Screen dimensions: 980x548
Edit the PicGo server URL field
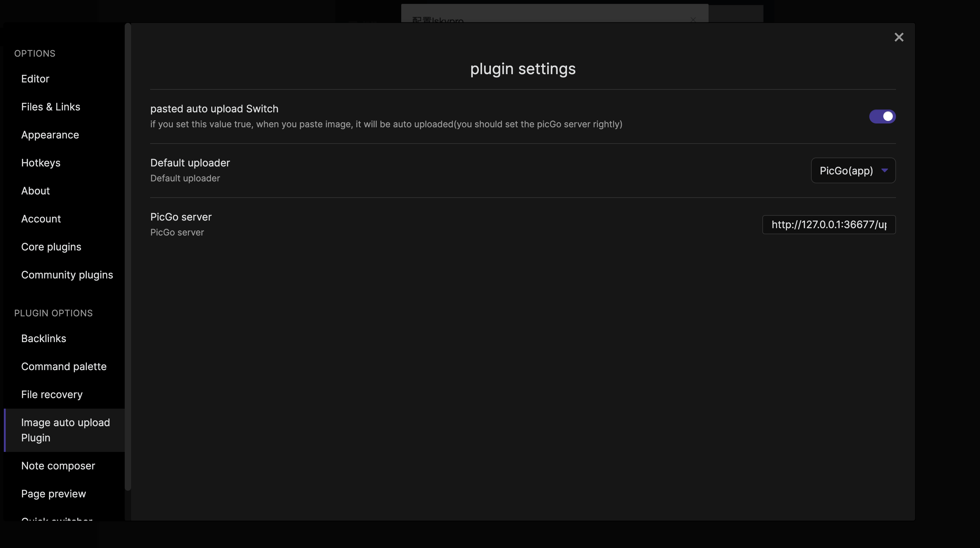[x=829, y=224]
